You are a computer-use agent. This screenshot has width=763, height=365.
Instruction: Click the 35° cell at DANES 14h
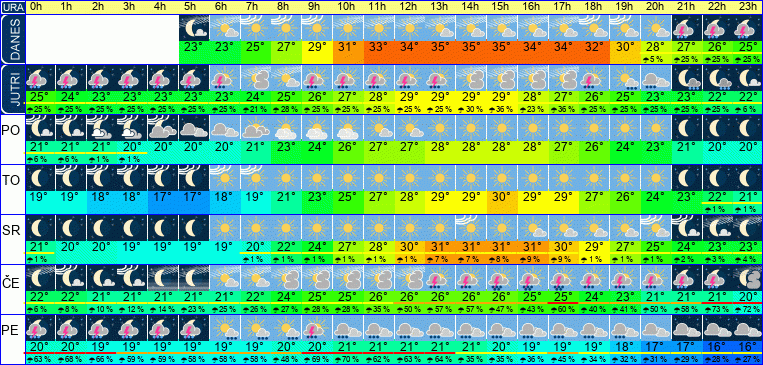[472, 48]
